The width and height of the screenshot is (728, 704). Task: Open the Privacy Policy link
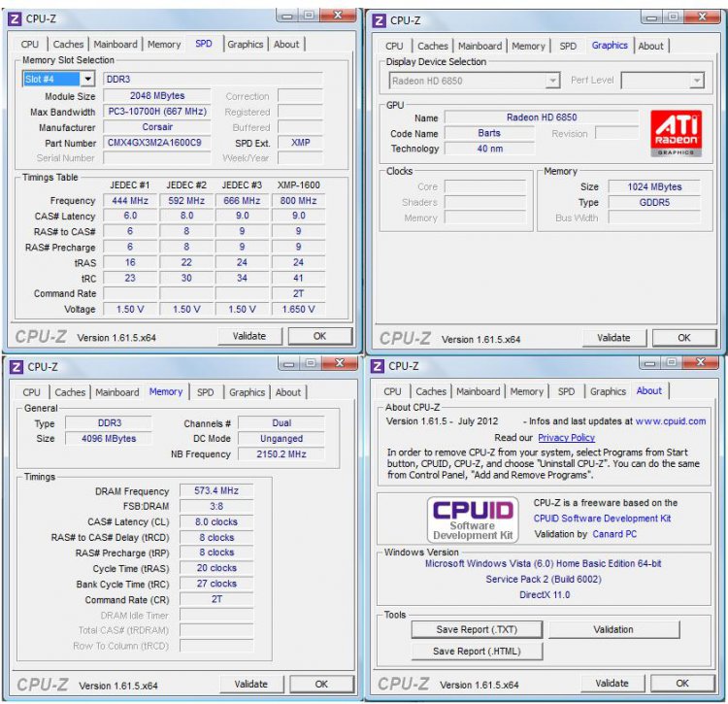pyautogui.click(x=566, y=437)
